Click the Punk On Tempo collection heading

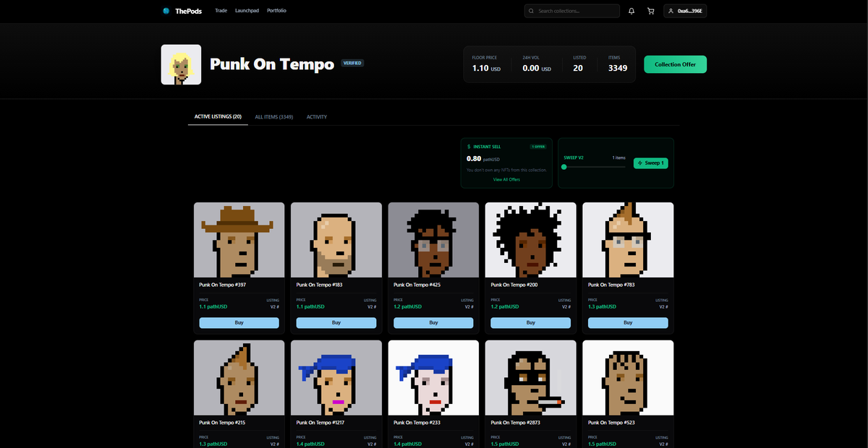[x=272, y=64]
